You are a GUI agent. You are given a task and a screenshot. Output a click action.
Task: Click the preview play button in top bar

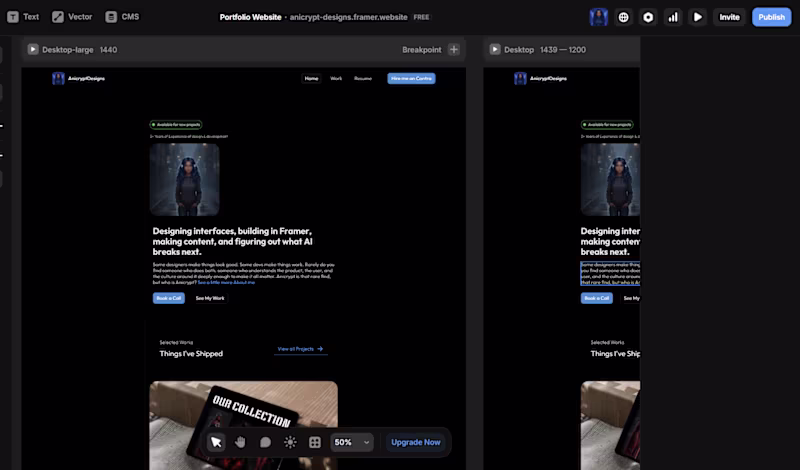click(697, 17)
